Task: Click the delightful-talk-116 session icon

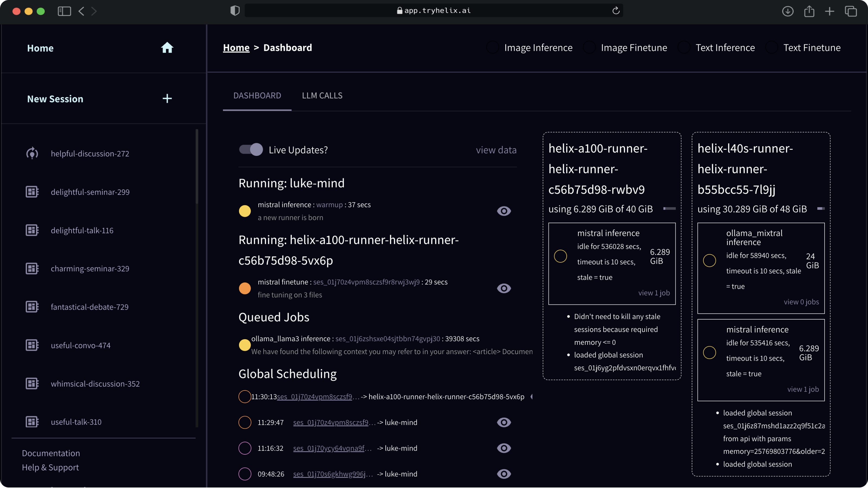Action: pos(32,230)
